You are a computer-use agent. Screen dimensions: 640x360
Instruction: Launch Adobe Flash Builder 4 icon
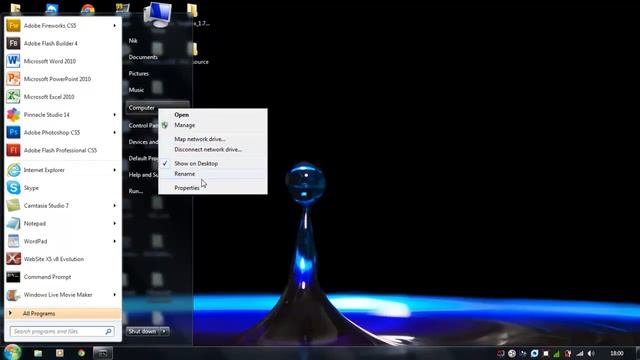pos(13,43)
